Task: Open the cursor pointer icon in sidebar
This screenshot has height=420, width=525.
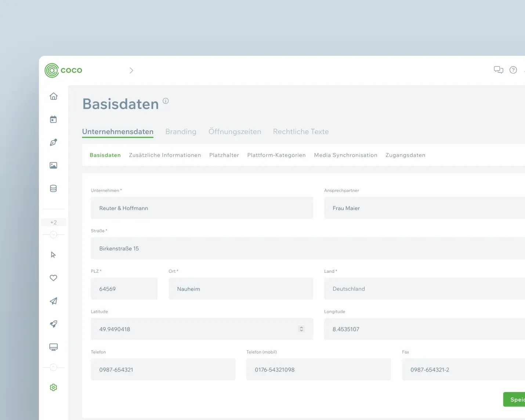Action: pyautogui.click(x=54, y=255)
